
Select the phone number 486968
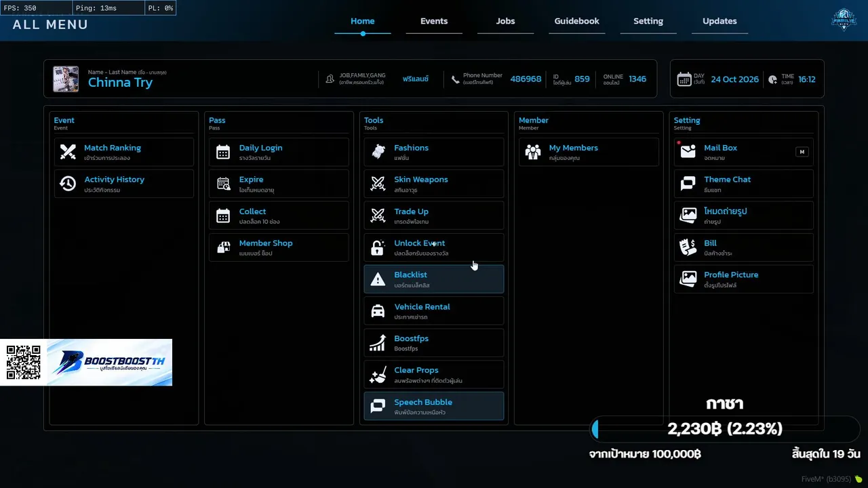[526, 79]
